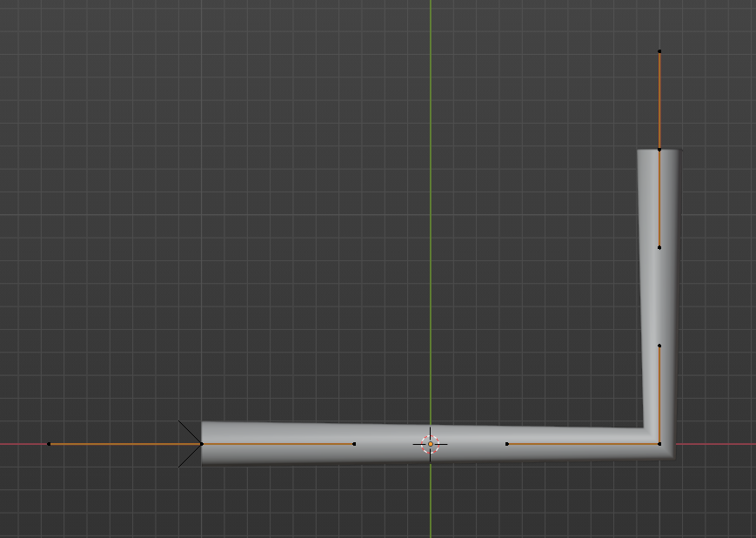
Task: Select the topmost handle above the vertical tube
Action: tap(659, 51)
